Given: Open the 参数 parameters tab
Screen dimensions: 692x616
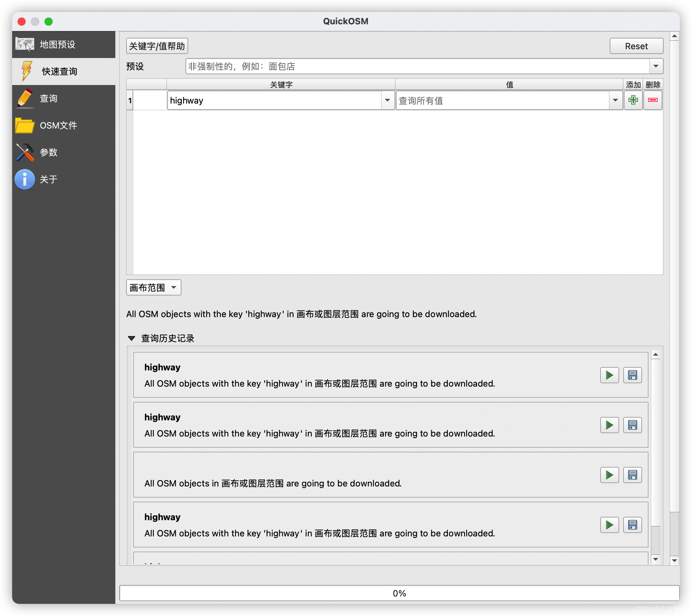Looking at the screenshot, I should [x=49, y=152].
